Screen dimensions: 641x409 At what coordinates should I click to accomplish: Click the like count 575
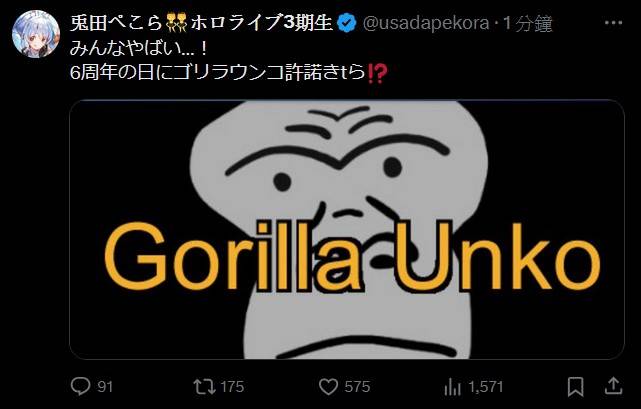point(357,387)
